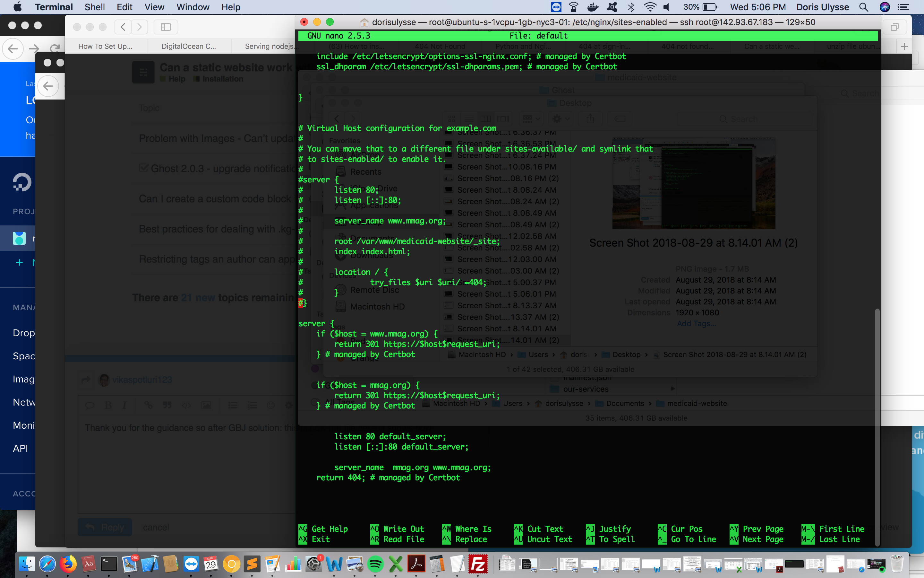This screenshot has height=578, width=924.
Task: Click the Docker whale menu bar icon
Action: (593, 7)
